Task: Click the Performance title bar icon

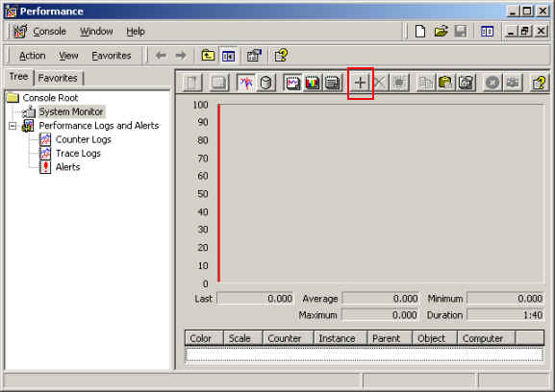Action: [11, 12]
